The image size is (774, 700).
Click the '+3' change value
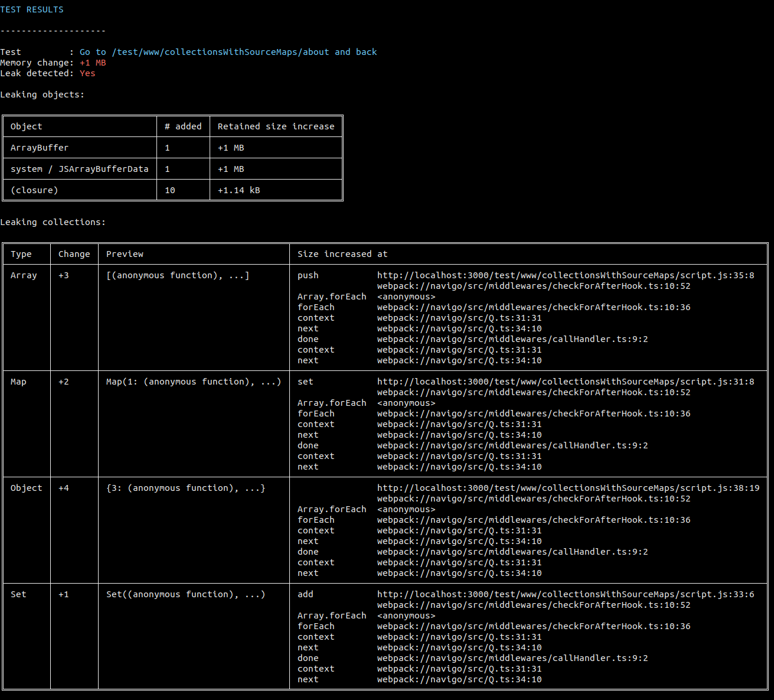tap(64, 275)
